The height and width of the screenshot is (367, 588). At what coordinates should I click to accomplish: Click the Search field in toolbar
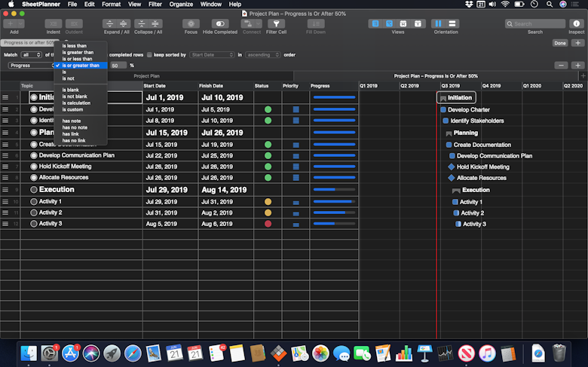(x=535, y=23)
